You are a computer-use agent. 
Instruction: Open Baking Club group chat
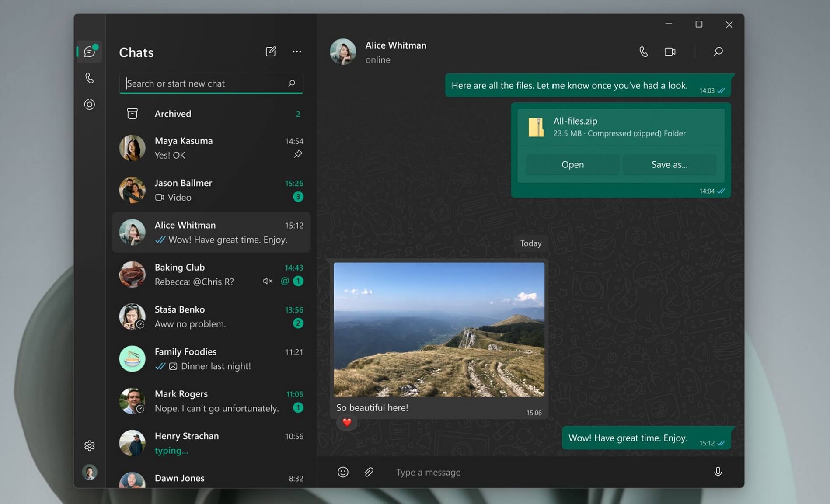coord(211,275)
